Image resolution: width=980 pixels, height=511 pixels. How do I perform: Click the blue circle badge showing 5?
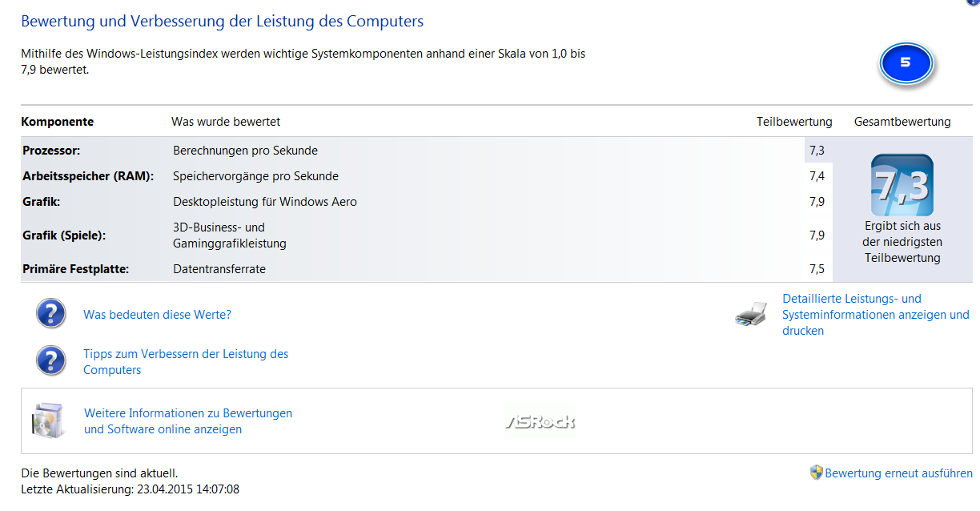point(906,63)
